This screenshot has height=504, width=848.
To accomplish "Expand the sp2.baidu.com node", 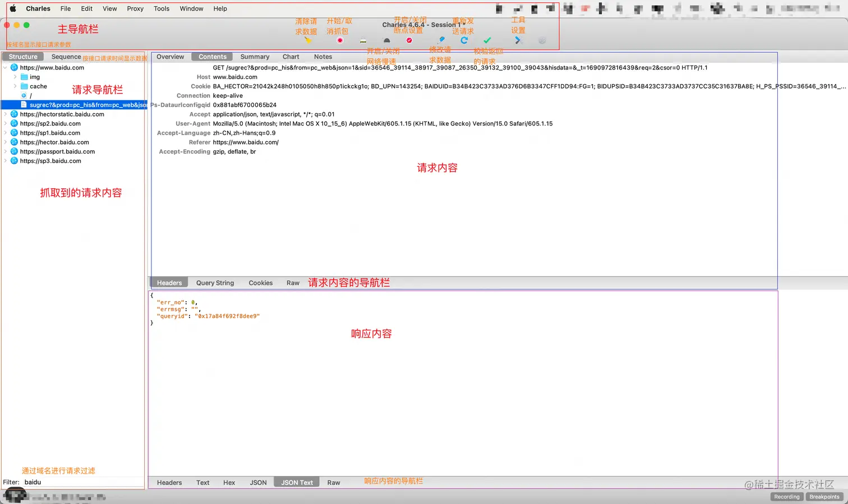I will click(6, 123).
